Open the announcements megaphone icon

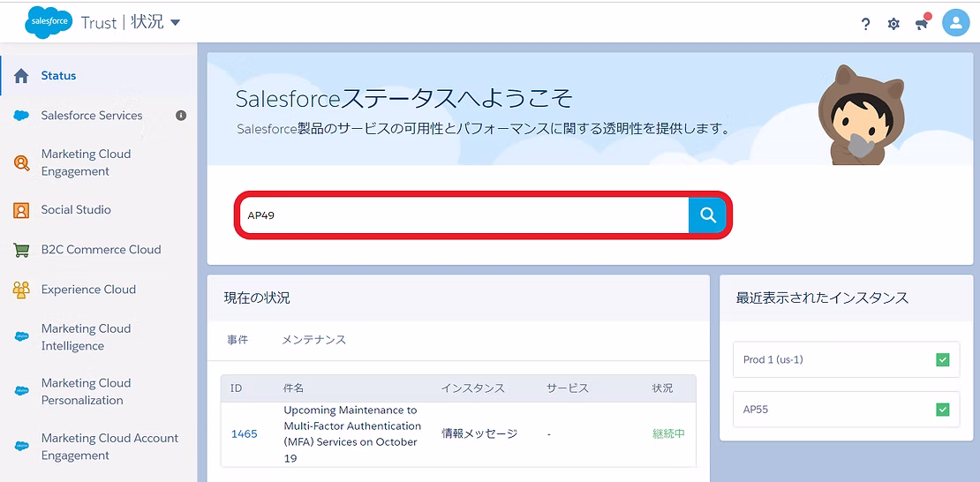(x=922, y=23)
